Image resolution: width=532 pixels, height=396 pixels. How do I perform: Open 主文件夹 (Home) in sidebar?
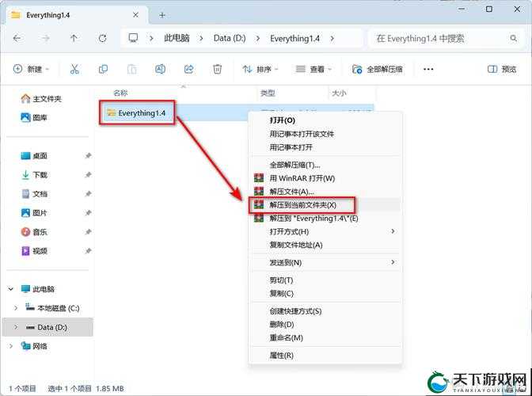(x=41, y=99)
